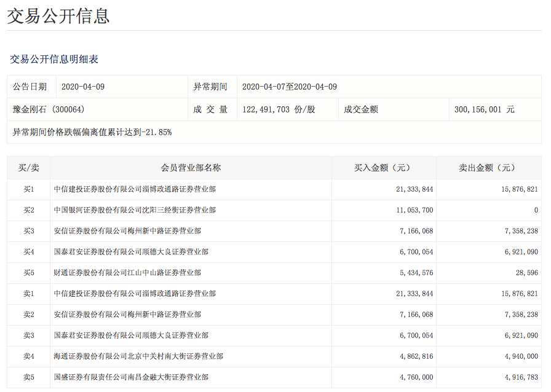Click the 交易公开信息 page title

58,16
